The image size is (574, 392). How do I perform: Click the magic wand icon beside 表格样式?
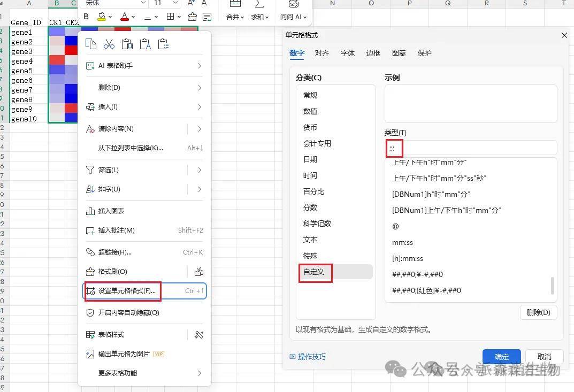[x=199, y=335]
